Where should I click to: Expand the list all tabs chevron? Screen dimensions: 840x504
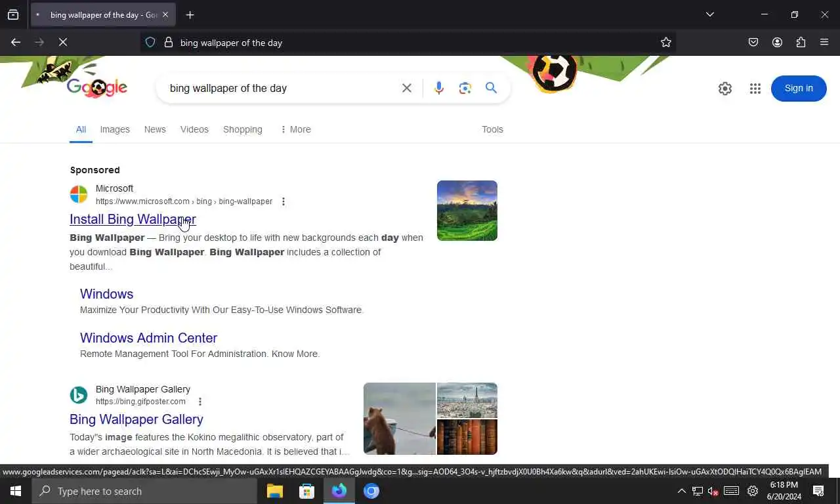click(x=709, y=14)
